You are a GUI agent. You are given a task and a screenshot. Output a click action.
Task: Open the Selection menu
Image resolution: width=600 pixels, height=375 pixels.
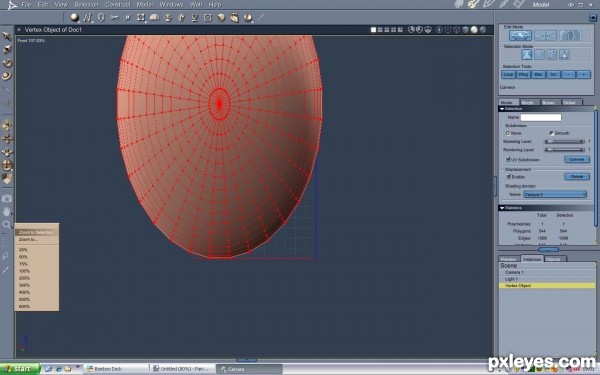(86, 5)
